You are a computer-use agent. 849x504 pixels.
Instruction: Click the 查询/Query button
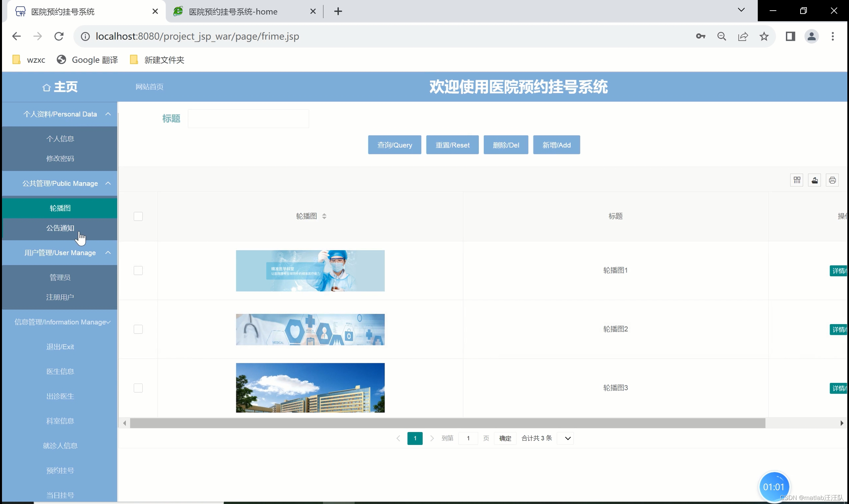coord(394,145)
